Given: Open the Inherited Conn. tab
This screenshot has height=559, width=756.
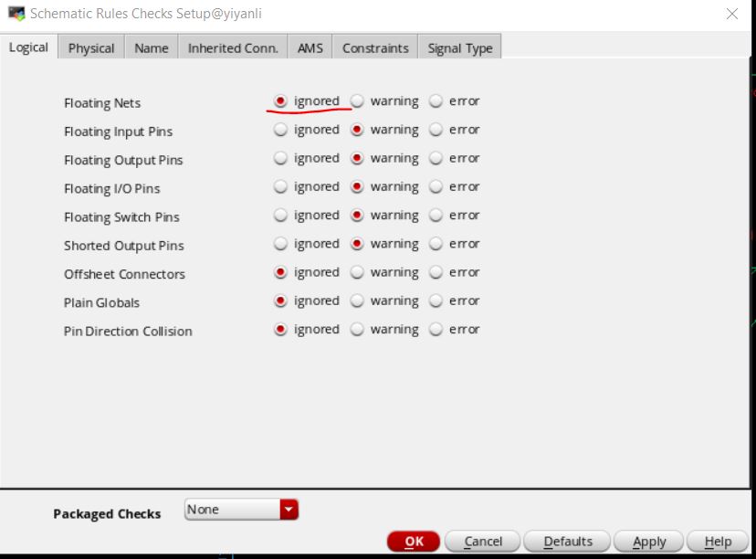Looking at the screenshot, I should pos(233,48).
